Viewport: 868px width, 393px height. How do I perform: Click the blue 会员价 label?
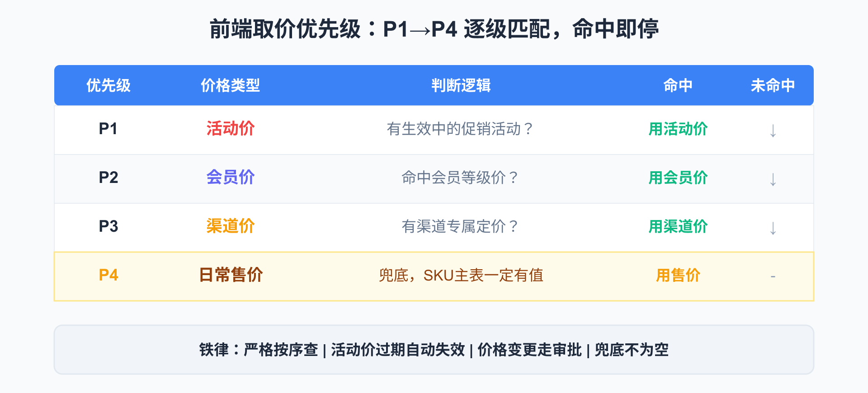(231, 177)
